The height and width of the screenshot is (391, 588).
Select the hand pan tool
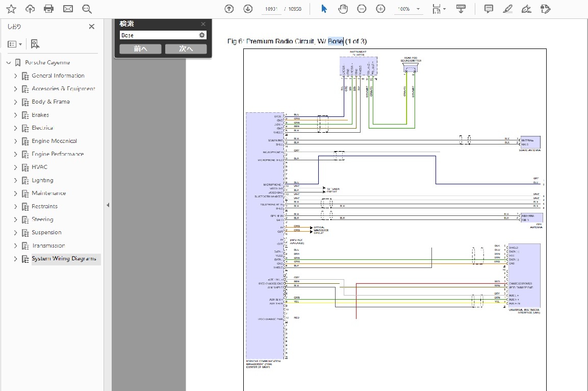pyautogui.click(x=343, y=9)
